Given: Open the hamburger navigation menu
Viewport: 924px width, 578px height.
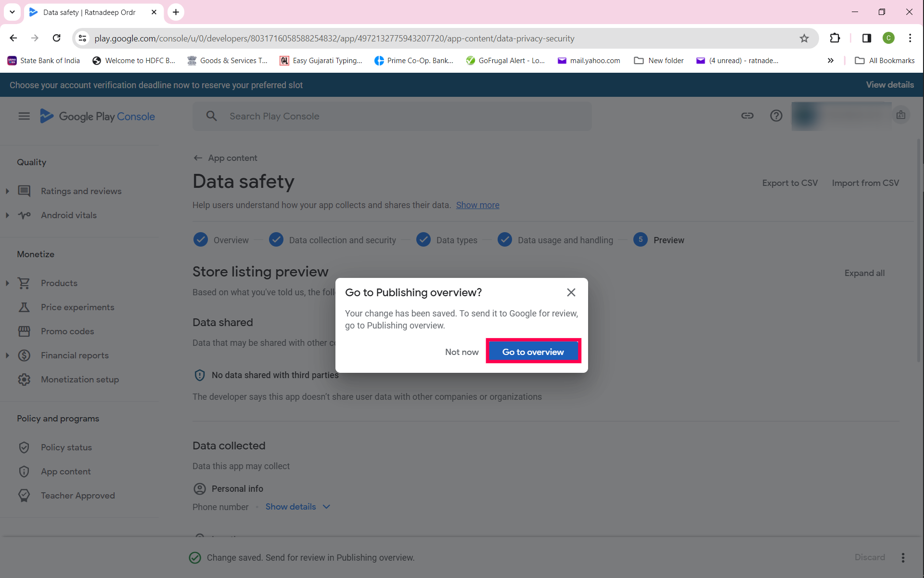Looking at the screenshot, I should click(x=24, y=116).
